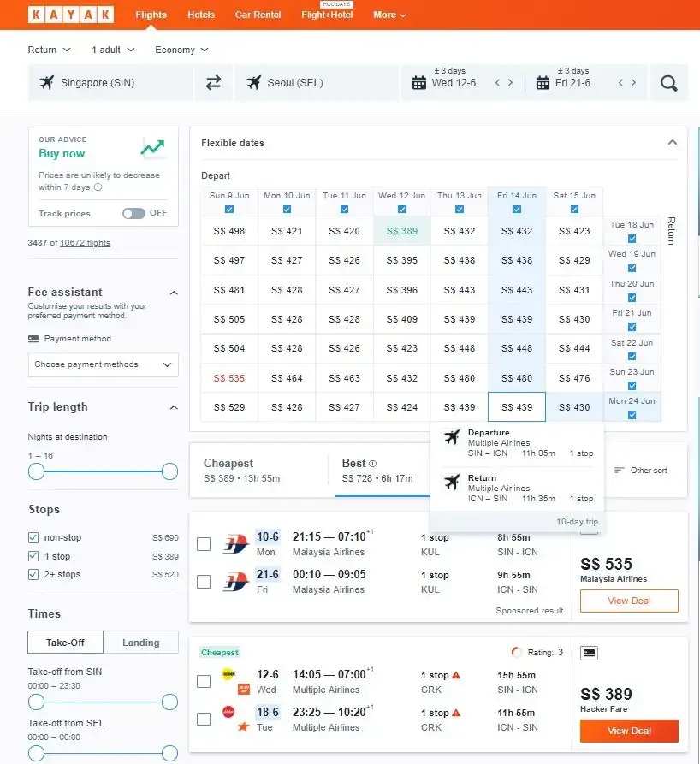Uncheck the non-stop filter
The height and width of the screenshot is (764, 700).
coord(33,537)
